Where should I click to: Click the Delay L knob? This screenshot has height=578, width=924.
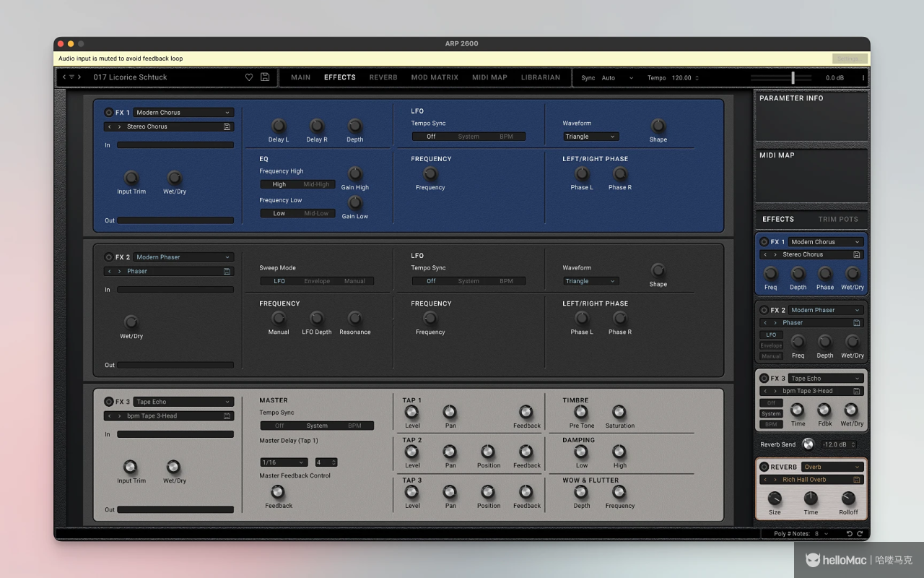(x=278, y=126)
